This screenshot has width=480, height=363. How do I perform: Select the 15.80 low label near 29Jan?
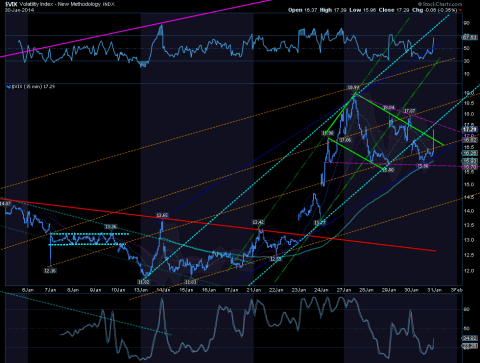coord(388,170)
